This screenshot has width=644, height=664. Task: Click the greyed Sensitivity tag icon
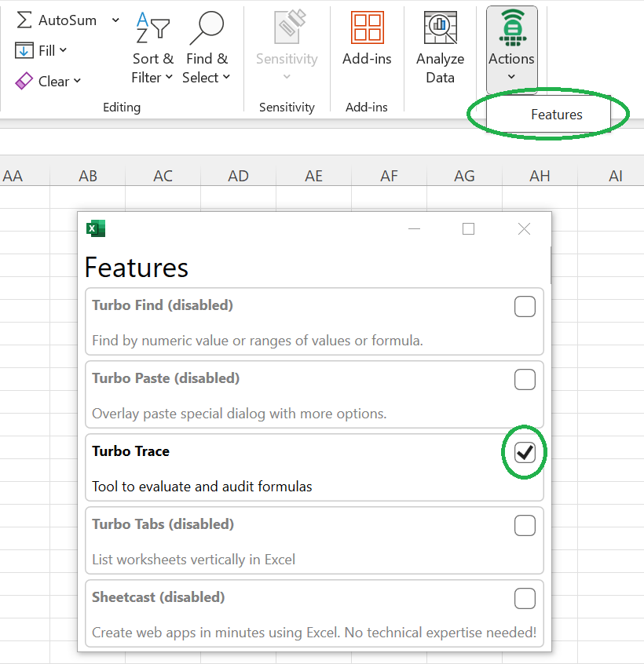click(290, 27)
